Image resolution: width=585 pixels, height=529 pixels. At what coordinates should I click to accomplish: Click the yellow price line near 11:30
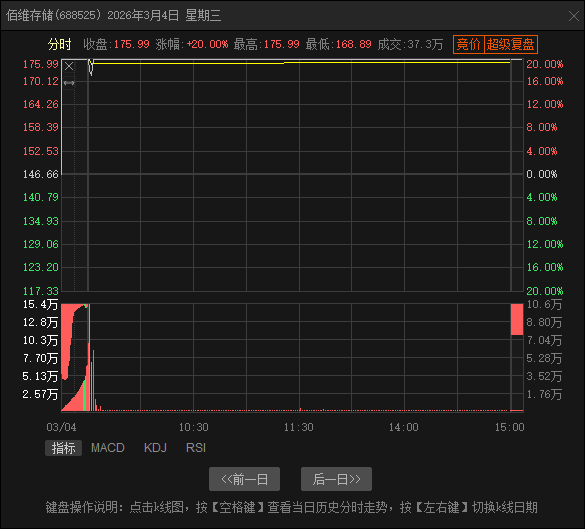[x=299, y=62]
